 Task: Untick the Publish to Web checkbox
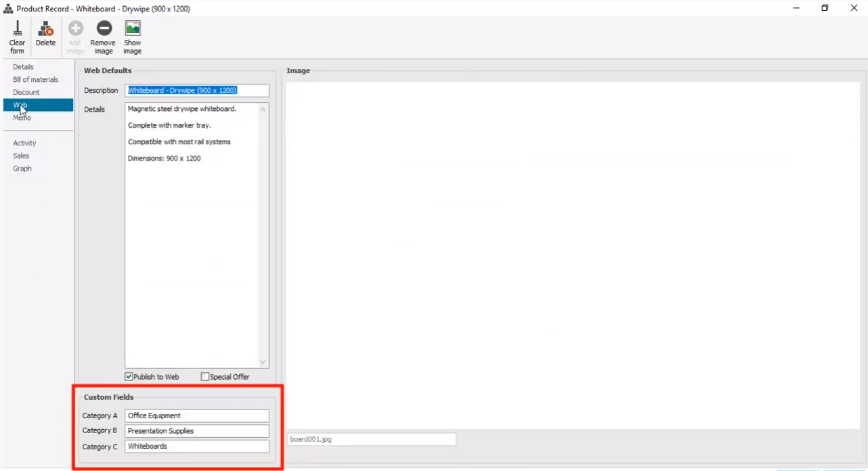point(129,377)
